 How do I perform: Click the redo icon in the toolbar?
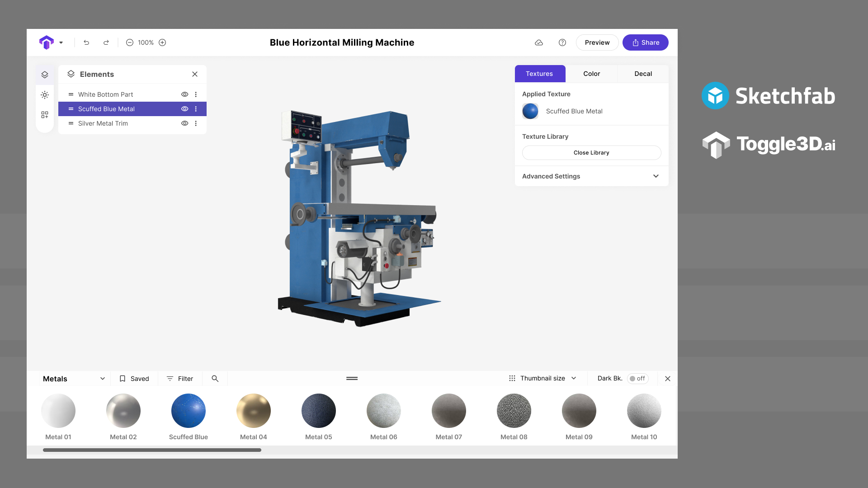(x=106, y=42)
